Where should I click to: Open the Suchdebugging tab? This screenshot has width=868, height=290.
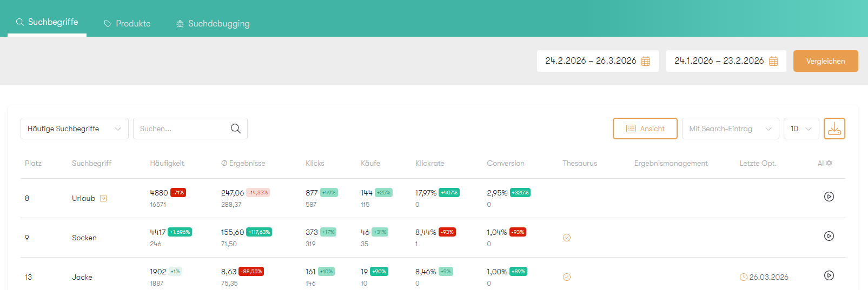tap(213, 24)
